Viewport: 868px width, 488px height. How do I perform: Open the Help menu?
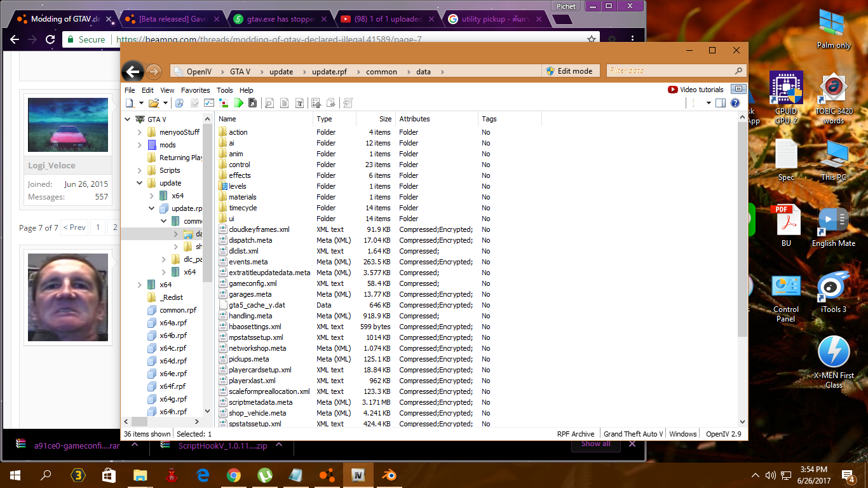[246, 90]
